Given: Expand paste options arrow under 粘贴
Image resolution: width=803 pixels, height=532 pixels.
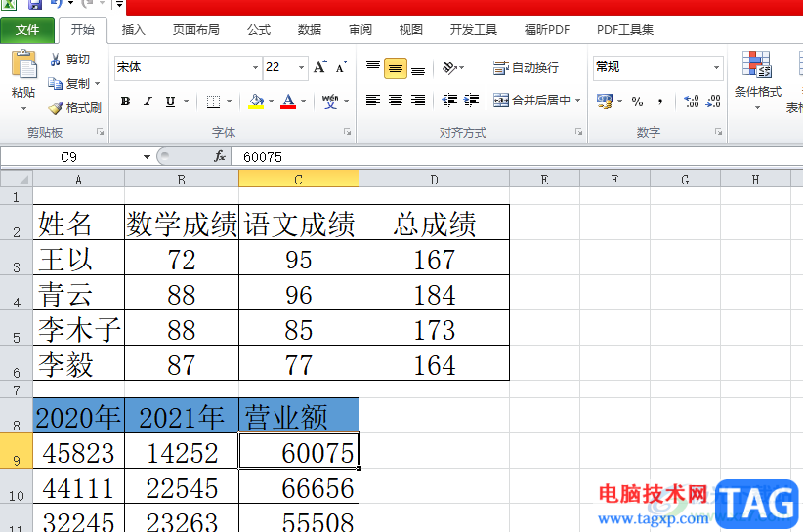Looking at the screenshot, I should tap(23, 109).
